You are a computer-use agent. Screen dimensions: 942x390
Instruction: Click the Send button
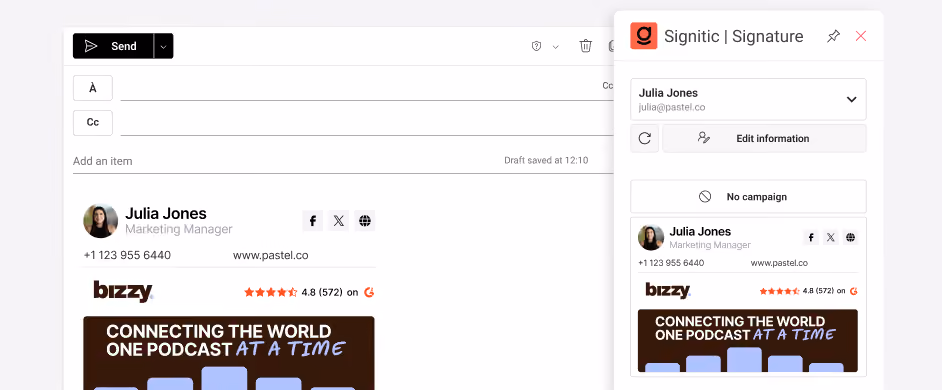pos(113,46)
